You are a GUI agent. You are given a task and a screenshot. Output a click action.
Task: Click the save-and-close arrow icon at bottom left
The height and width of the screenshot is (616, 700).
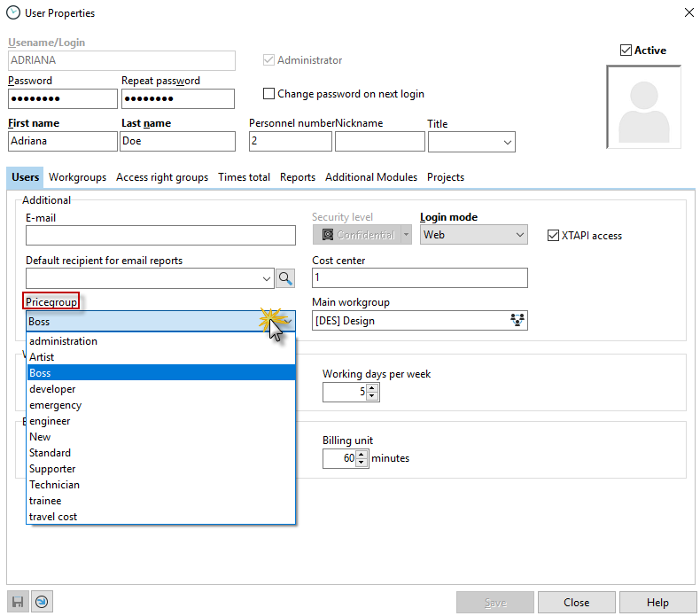coord(41,602)
